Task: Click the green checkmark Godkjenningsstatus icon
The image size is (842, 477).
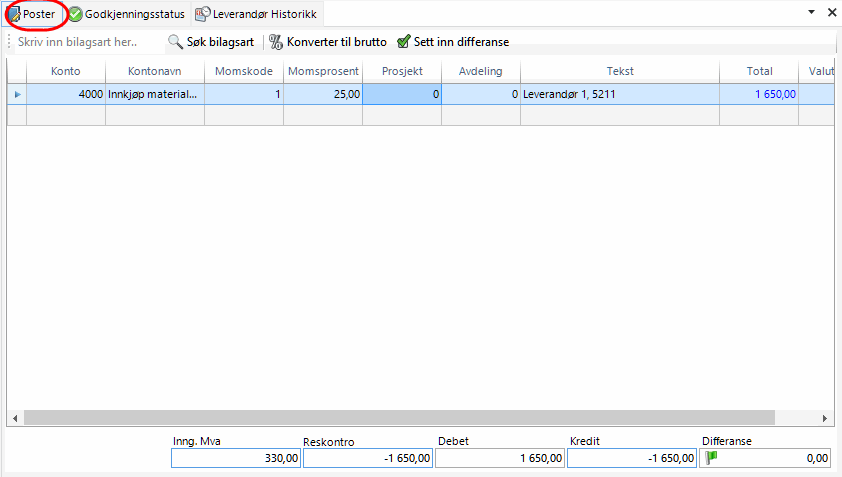Action: 75,14
